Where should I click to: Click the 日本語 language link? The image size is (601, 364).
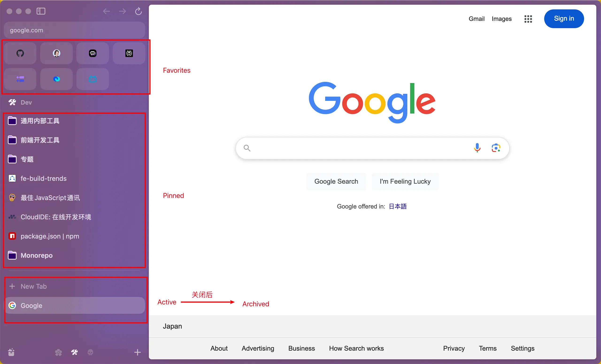tap(398, 206)
